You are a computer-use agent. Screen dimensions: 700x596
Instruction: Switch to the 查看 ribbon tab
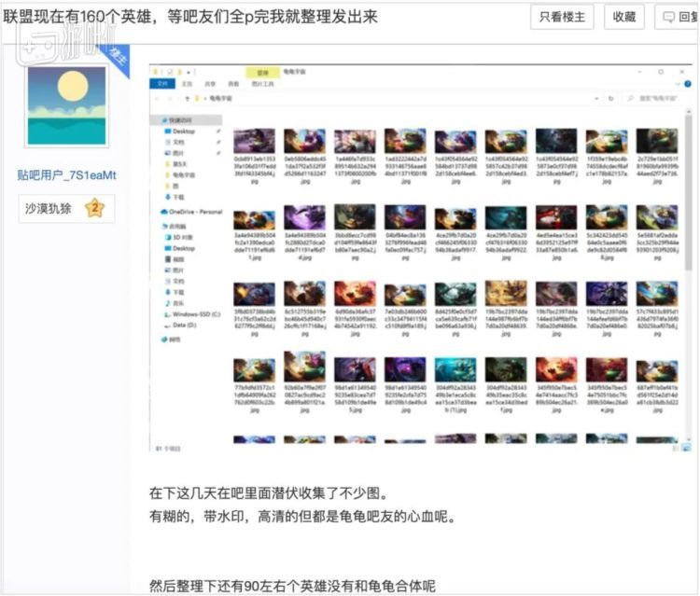point(233,83)
